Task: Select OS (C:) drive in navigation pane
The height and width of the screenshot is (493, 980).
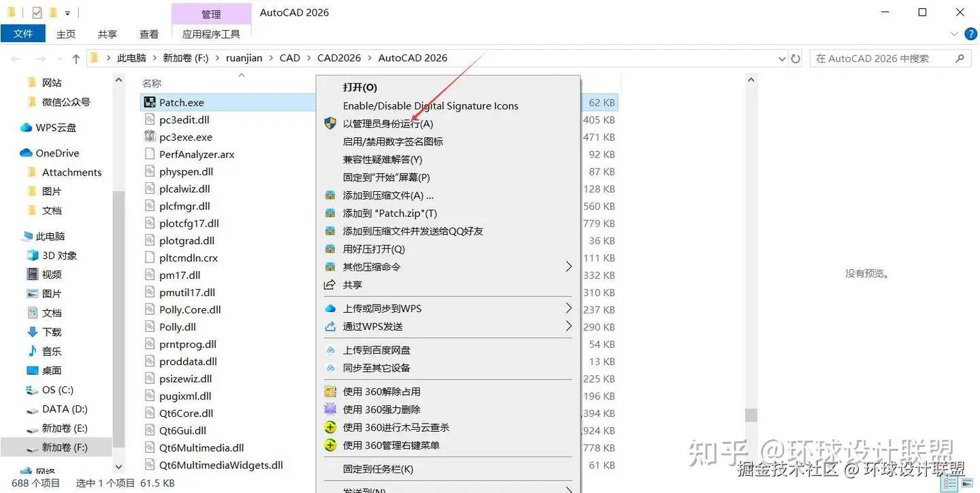Action: tap(58, 390)
